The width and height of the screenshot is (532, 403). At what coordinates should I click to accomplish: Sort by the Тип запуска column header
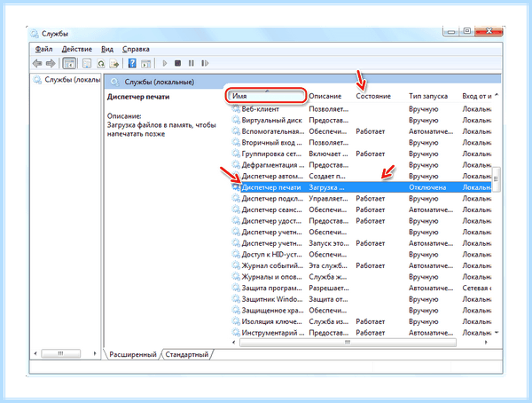428,96
